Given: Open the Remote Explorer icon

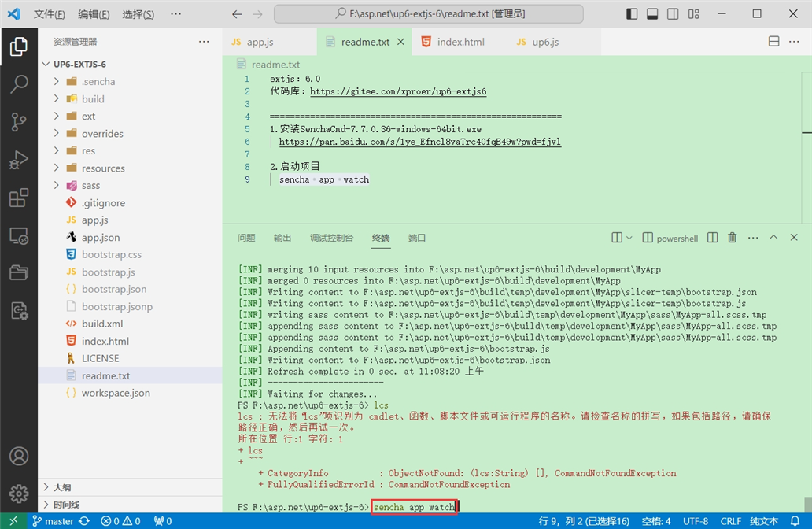Looking at the screenshot, I should pos(19,235).
